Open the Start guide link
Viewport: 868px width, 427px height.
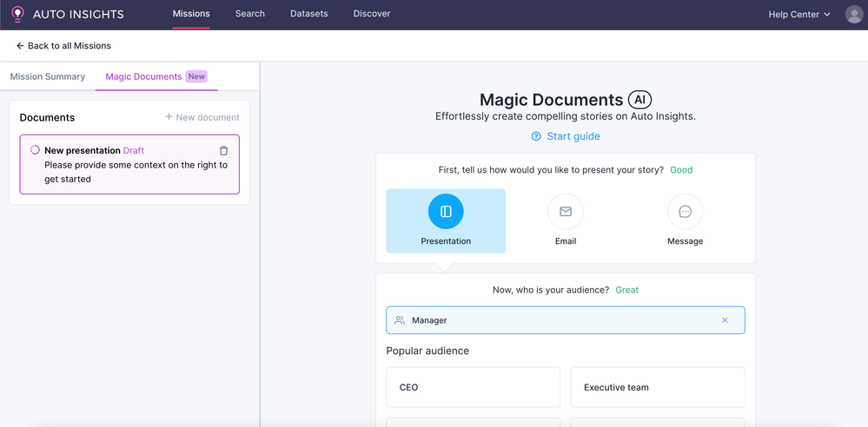565,136
